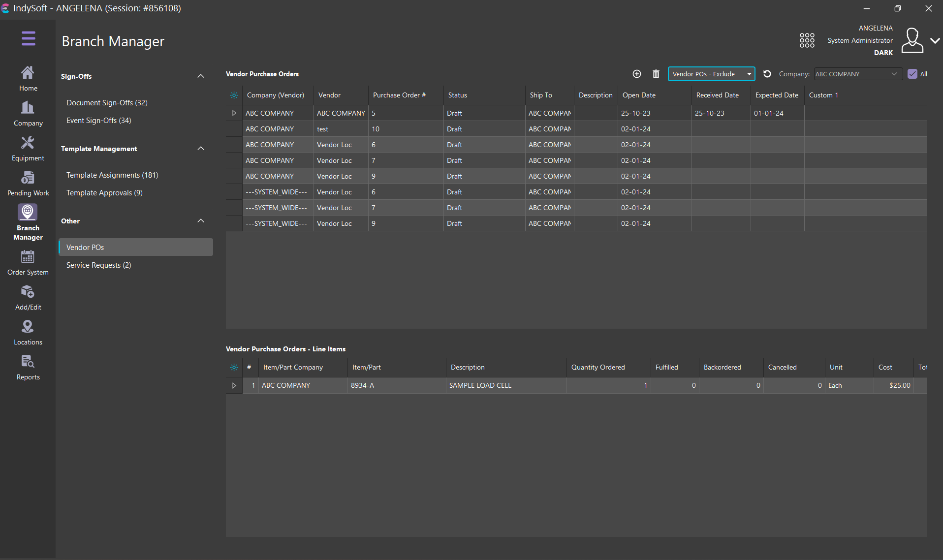
Task: Go to Home in the sidebar
Action: click(28, 79)
